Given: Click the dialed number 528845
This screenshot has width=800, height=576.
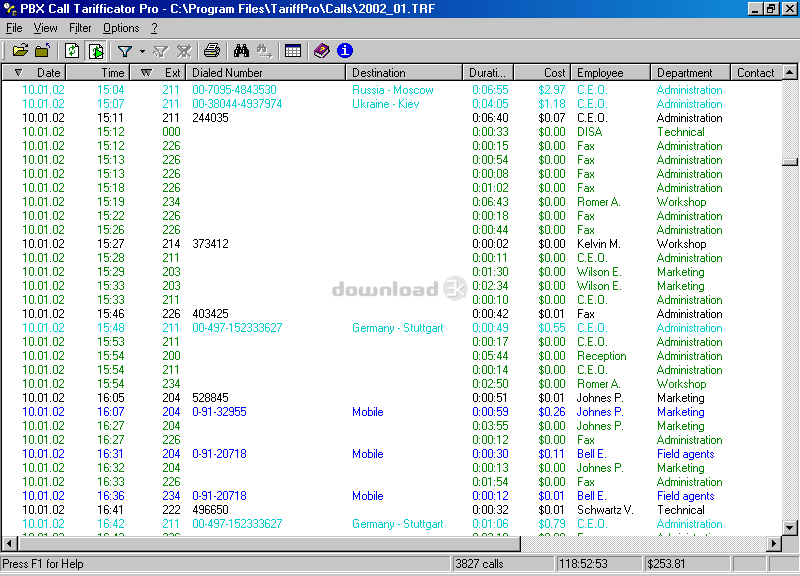Looking at the screenshot, I should point(210,398).
